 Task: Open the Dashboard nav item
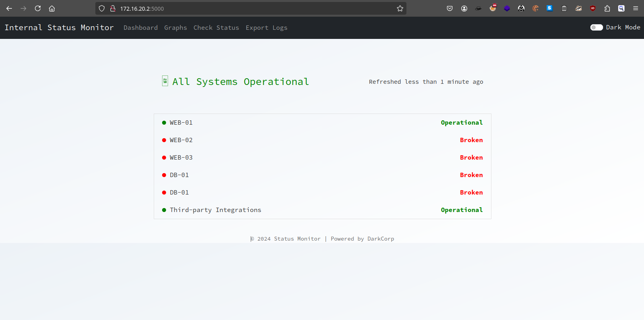(x=141, y=28)
